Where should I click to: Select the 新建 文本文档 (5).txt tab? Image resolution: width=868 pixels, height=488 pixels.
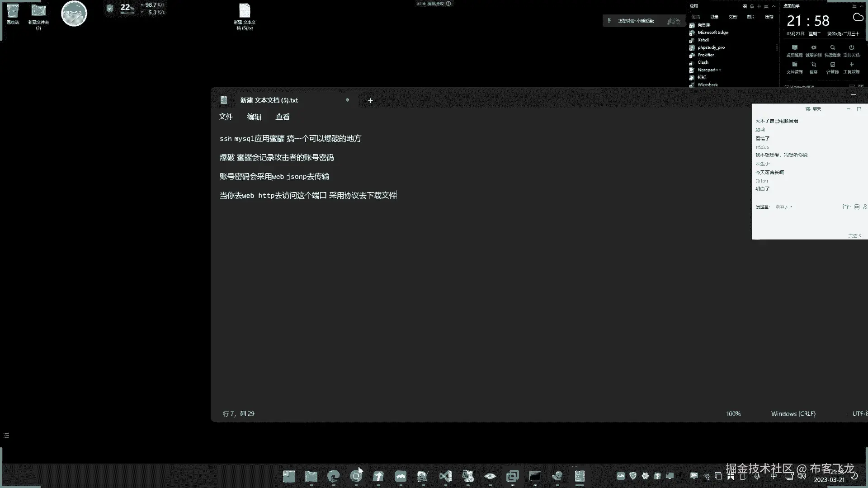269,100
